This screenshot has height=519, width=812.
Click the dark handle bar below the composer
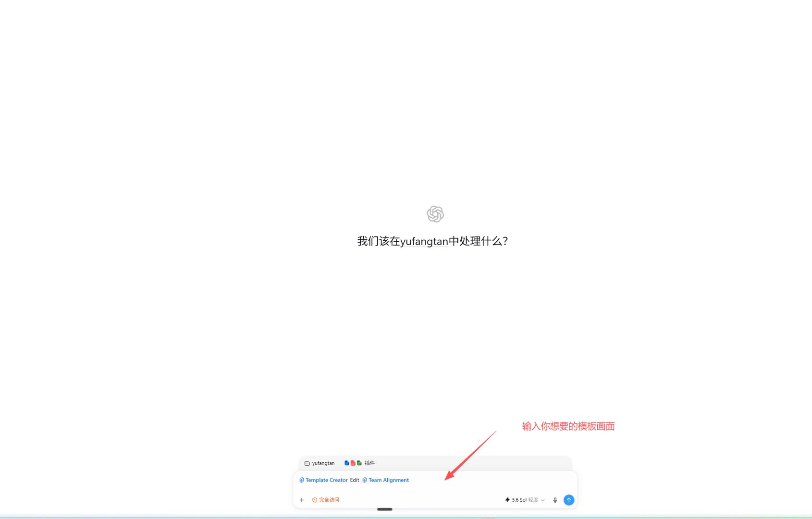pyautogui.click(x=385, y=509)
